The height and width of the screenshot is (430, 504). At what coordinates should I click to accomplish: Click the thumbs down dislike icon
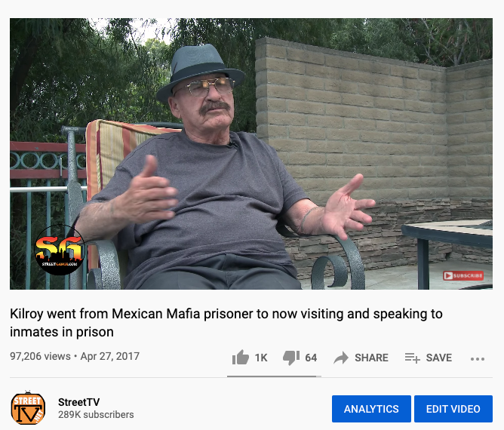click(x=291, y=358)
